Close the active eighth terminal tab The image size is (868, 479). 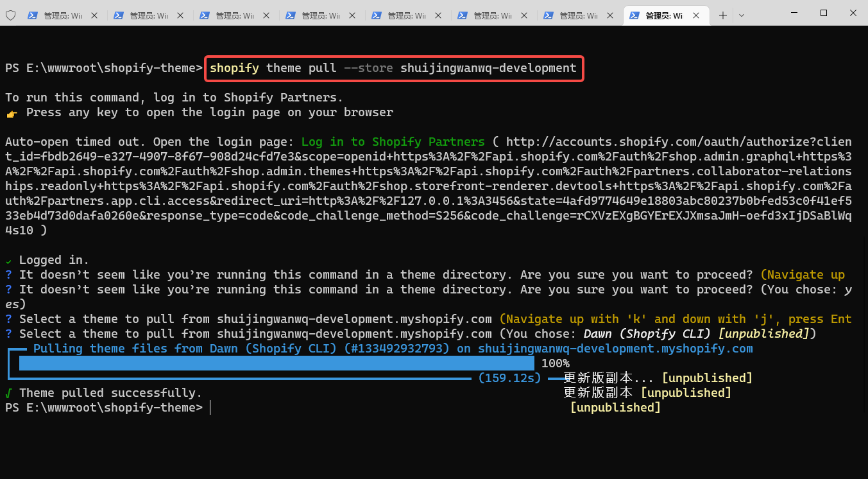696,15
